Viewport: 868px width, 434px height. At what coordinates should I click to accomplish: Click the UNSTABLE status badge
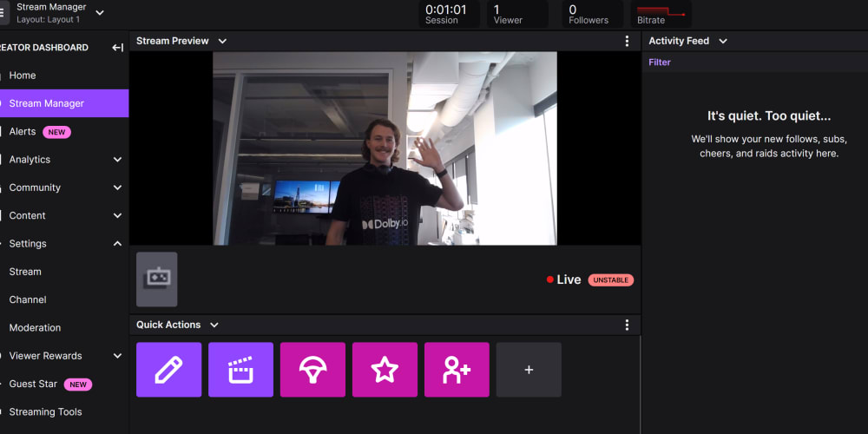[610, 280]
